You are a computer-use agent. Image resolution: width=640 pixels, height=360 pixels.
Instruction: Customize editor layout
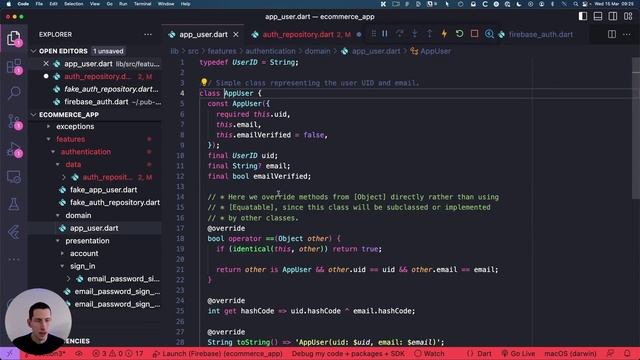tap(628, 16)
